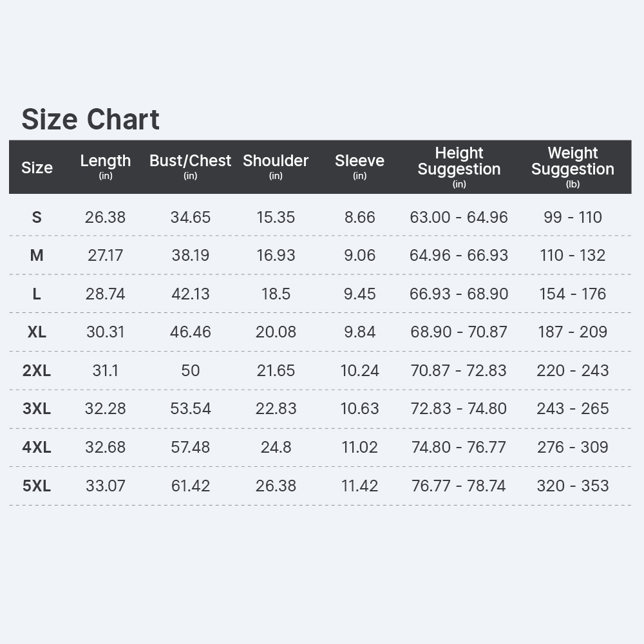Click the 3XL size row label
The image size is (644, 644).
37,409
